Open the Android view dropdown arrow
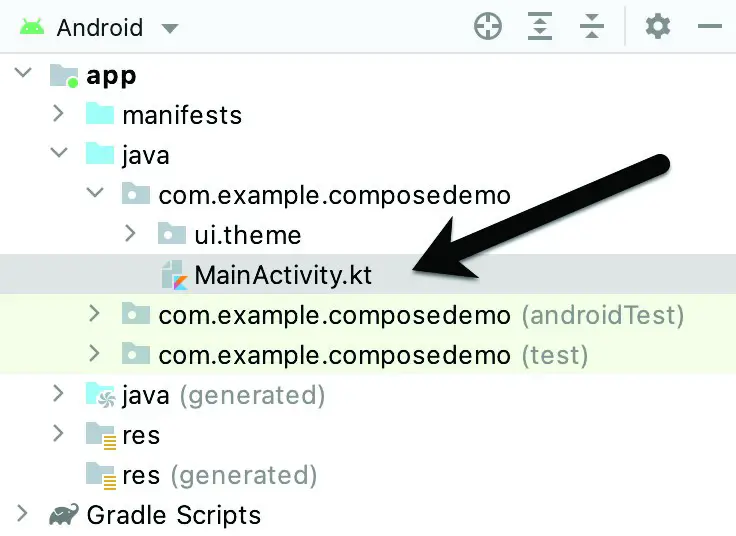The width and height of the screenshot is (736, 536). point(169,29)
